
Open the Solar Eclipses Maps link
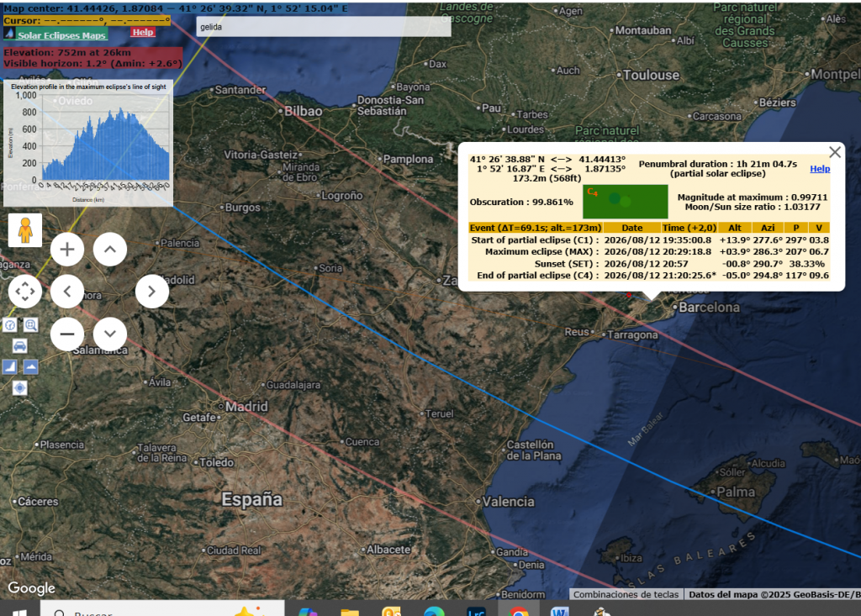click(x=62, y=35)
